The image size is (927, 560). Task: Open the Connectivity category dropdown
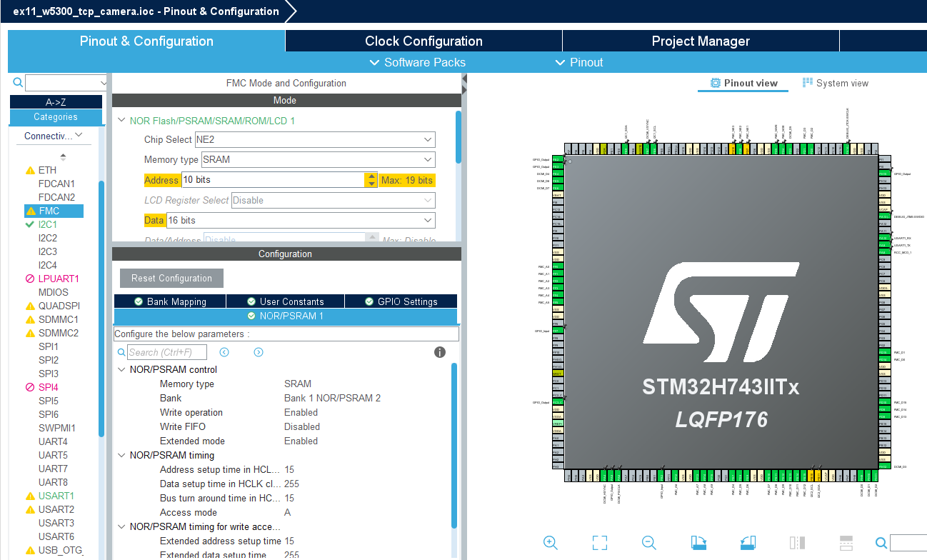(78, 136)
